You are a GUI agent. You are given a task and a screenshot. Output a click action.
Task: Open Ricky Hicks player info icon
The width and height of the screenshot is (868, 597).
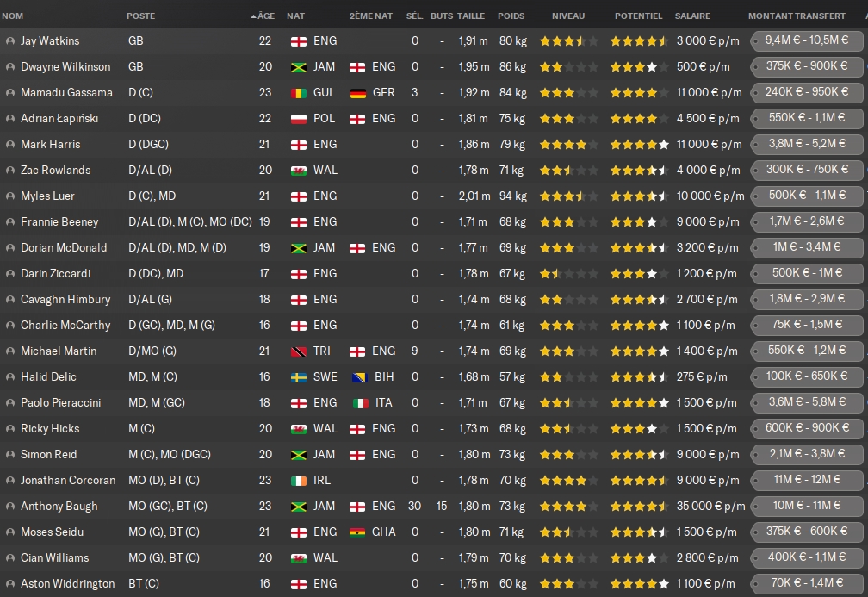point(10,429)
